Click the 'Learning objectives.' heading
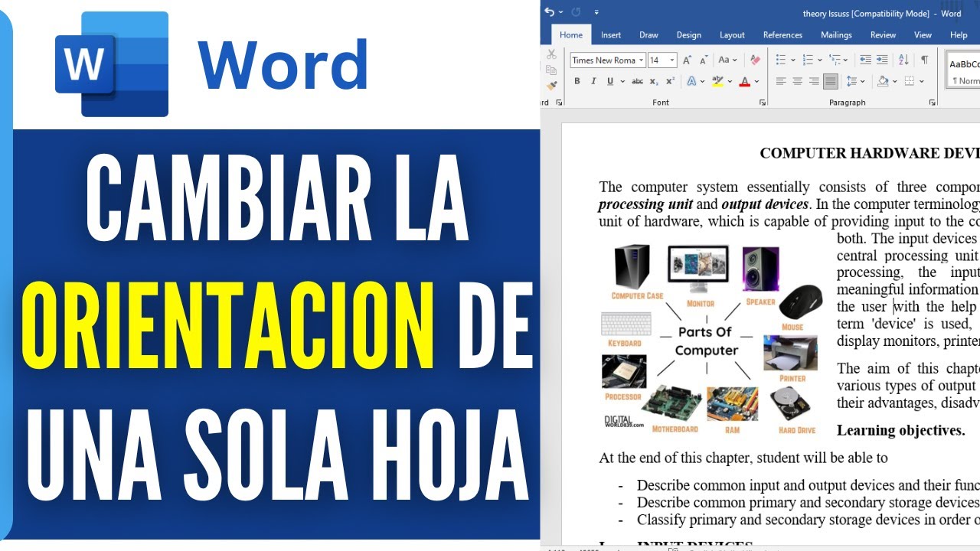The width and height of the screenshot is (980, 551). tap(900, 430)
